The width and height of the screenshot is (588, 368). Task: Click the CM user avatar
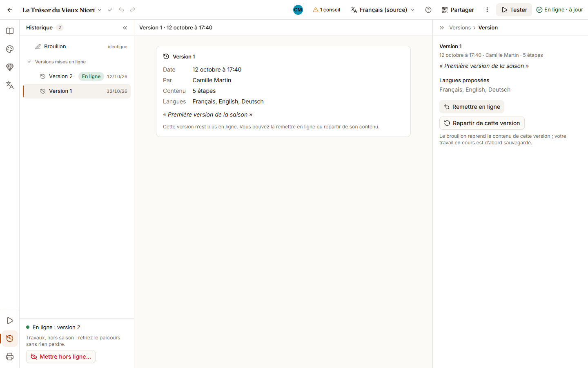tap(298, 10)
